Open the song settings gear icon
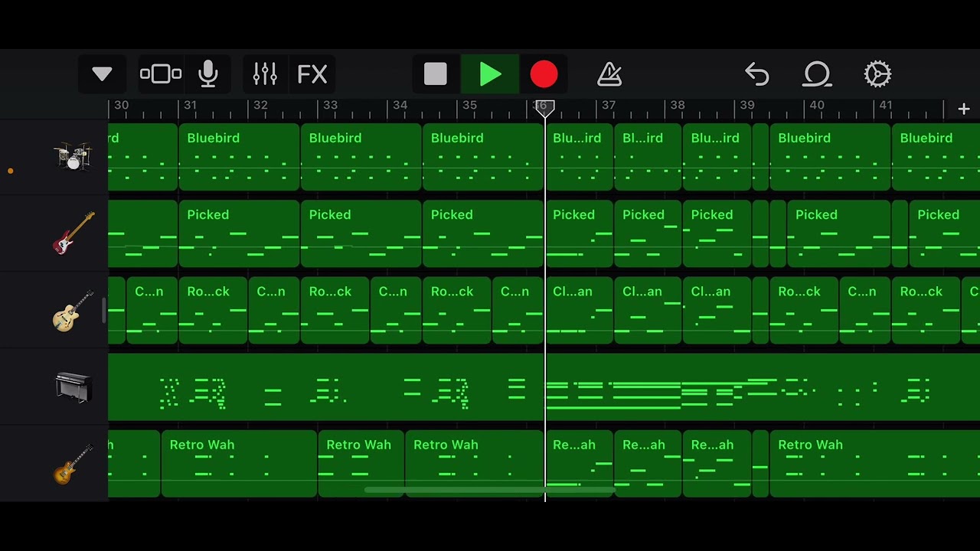The image size is (980, 551). point(877,74)
